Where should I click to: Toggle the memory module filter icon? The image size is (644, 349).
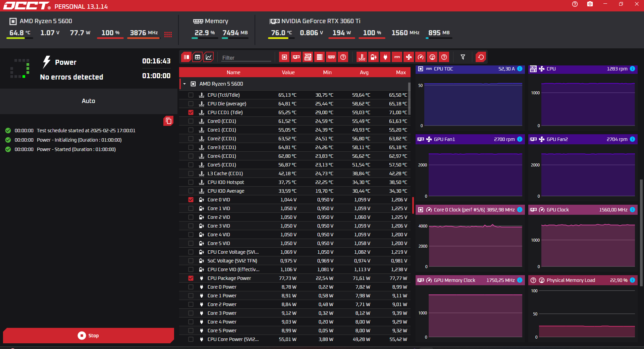[x=331, y=57]
